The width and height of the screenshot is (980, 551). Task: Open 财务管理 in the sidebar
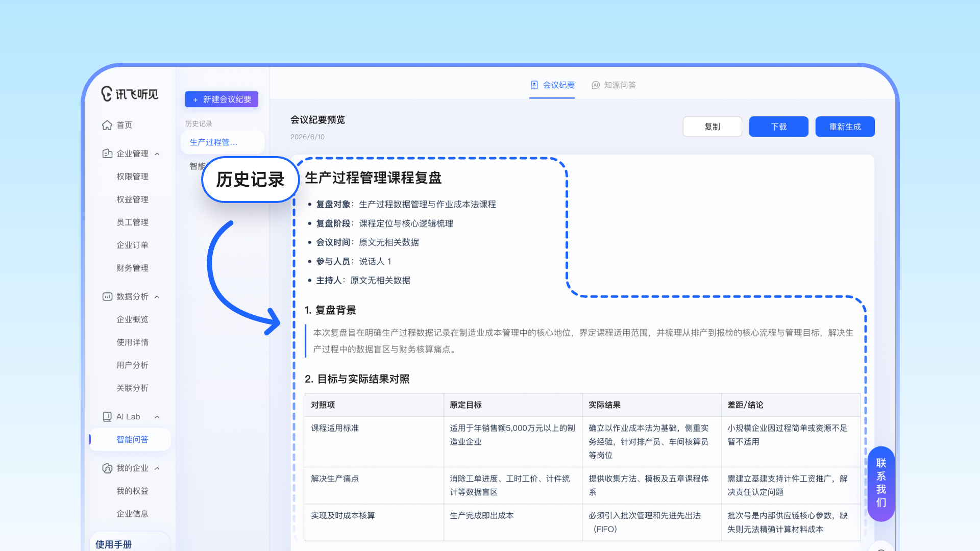[x=132, y=268]
